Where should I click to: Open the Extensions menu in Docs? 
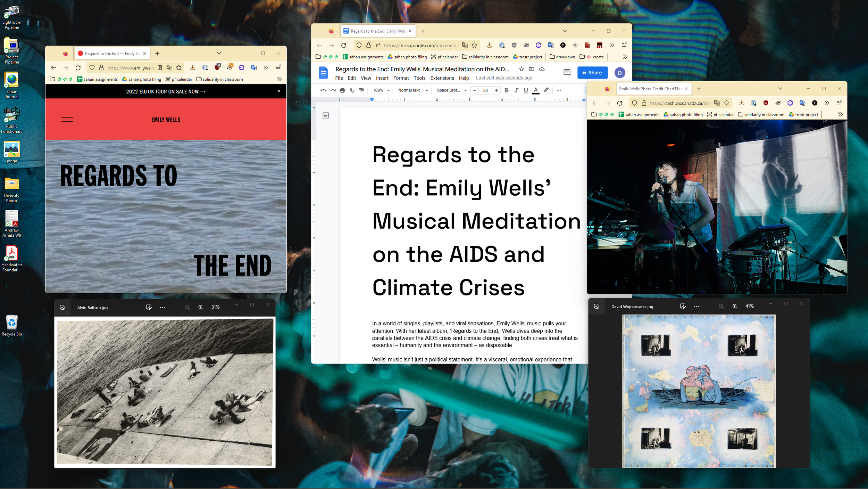click(442, 78)
